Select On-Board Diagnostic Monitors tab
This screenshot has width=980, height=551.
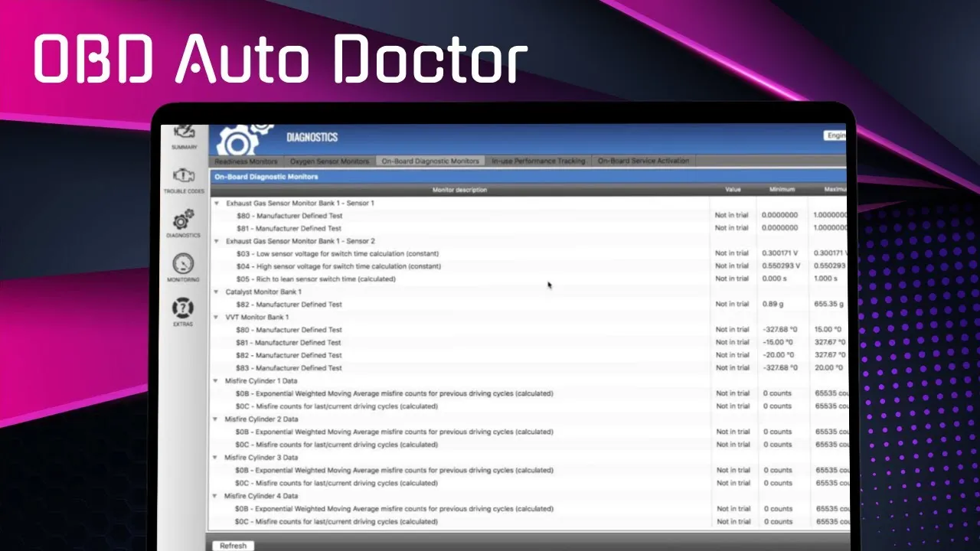[x=430, y=161]
